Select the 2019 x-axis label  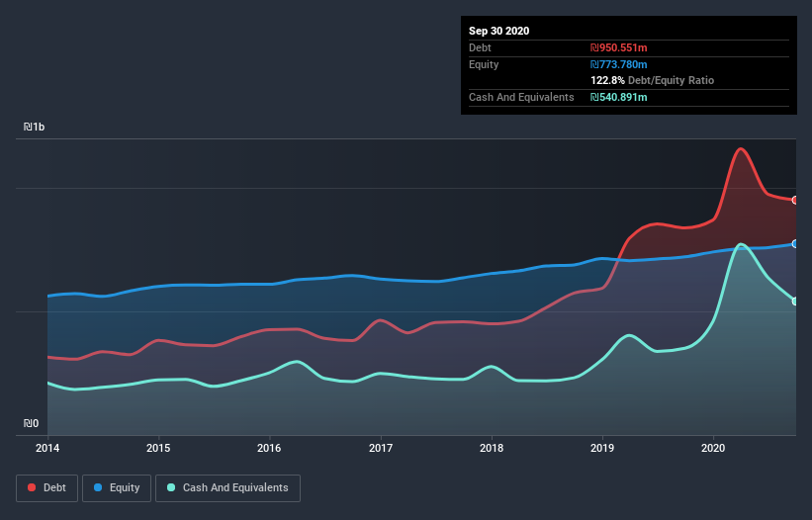click(602, 448)
